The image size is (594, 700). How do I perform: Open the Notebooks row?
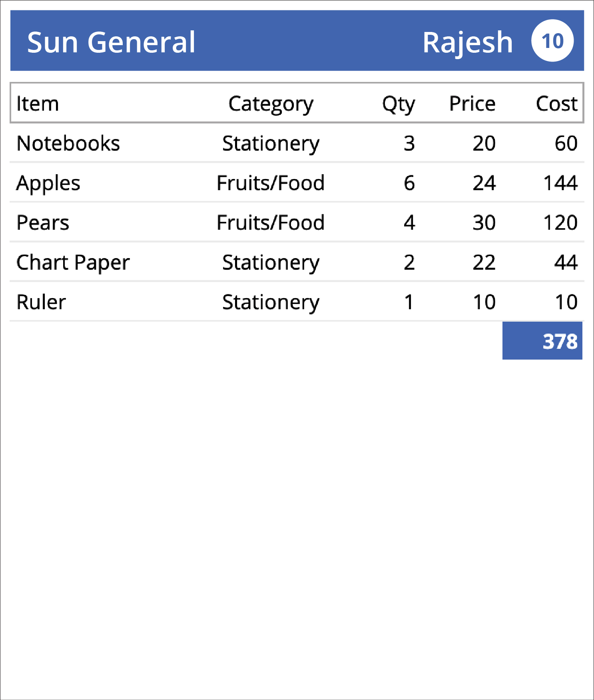[297, 143]
